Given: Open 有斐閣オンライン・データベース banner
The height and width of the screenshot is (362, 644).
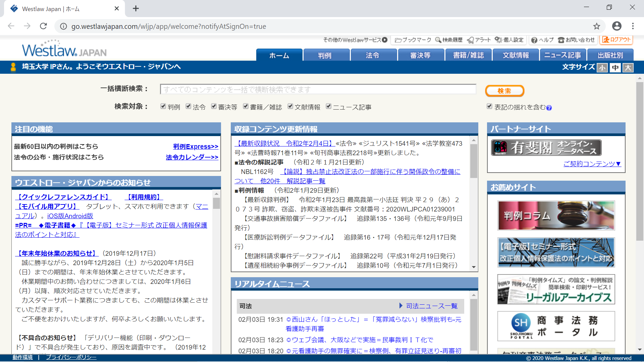Looking at the screenshot, I should point(546,147).
